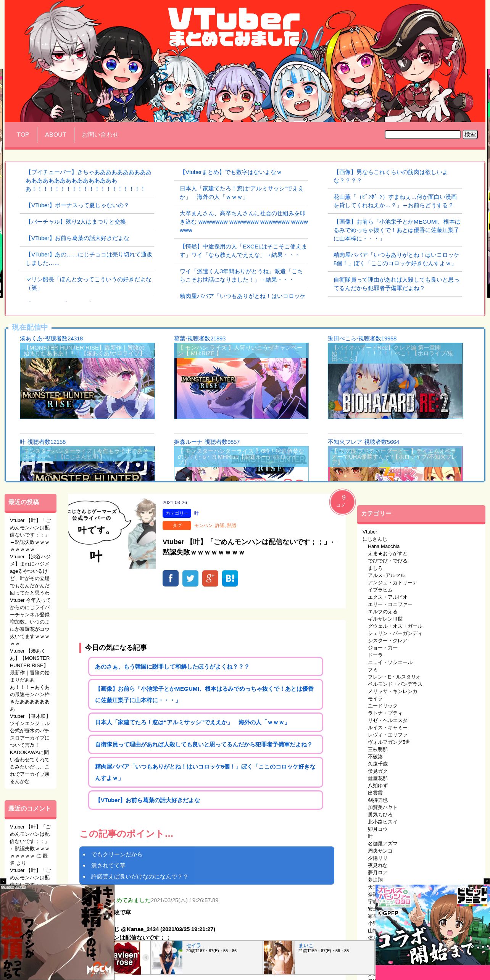Open 【画像】男ならこれくらいの筋肉 headline

tap(390, 176)
